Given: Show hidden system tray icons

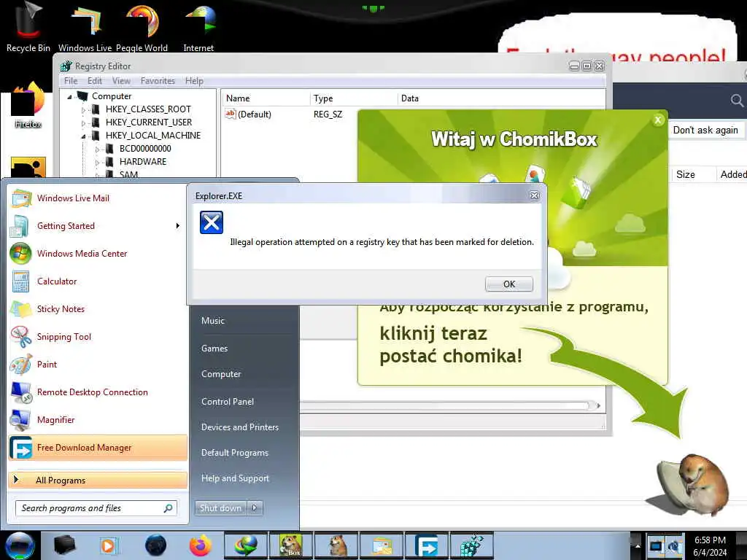Looking at the screenshot, I should click(x=638, y=545).
